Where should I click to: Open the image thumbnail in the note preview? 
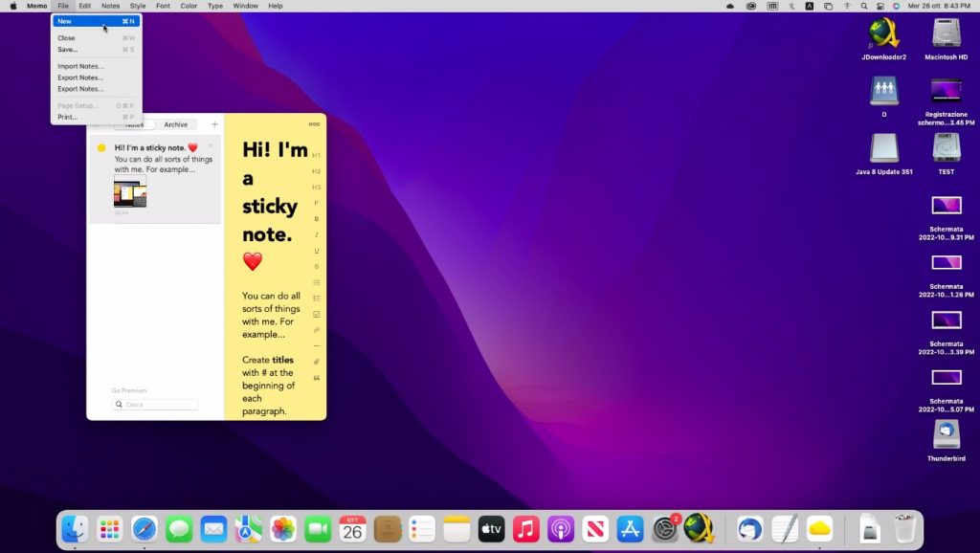[130, 192]
